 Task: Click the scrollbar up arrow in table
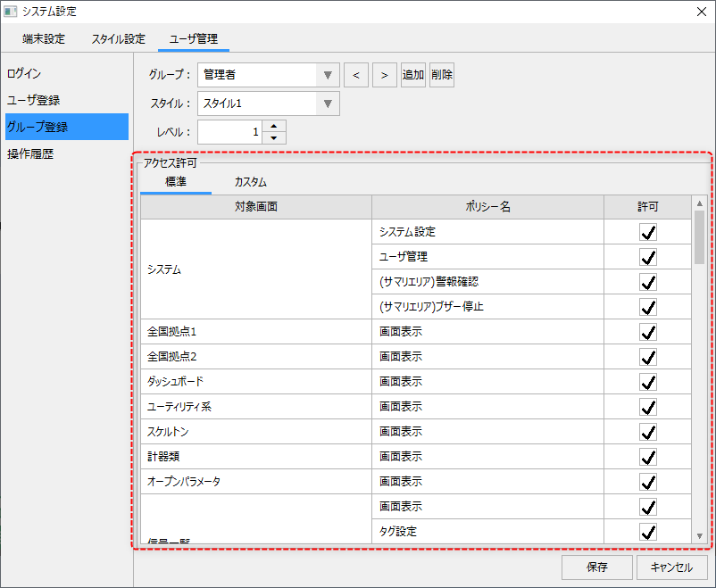(699, 203)
